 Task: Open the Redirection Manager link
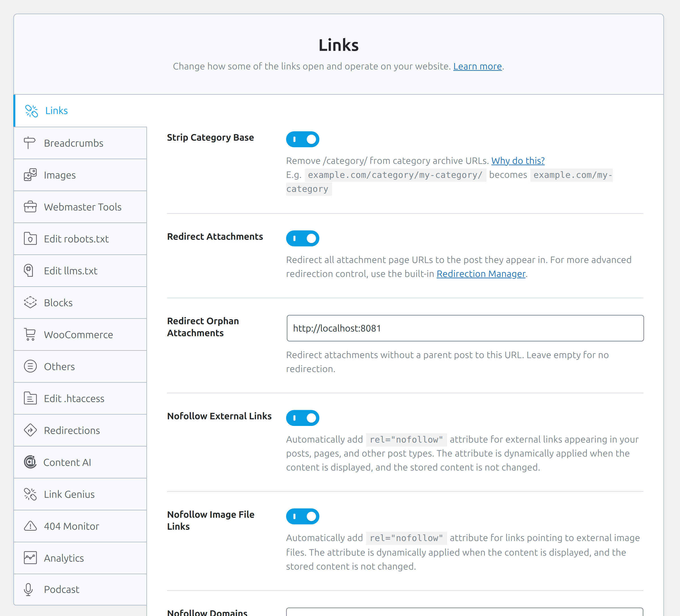pyautogui.click(x=481, y=274)
